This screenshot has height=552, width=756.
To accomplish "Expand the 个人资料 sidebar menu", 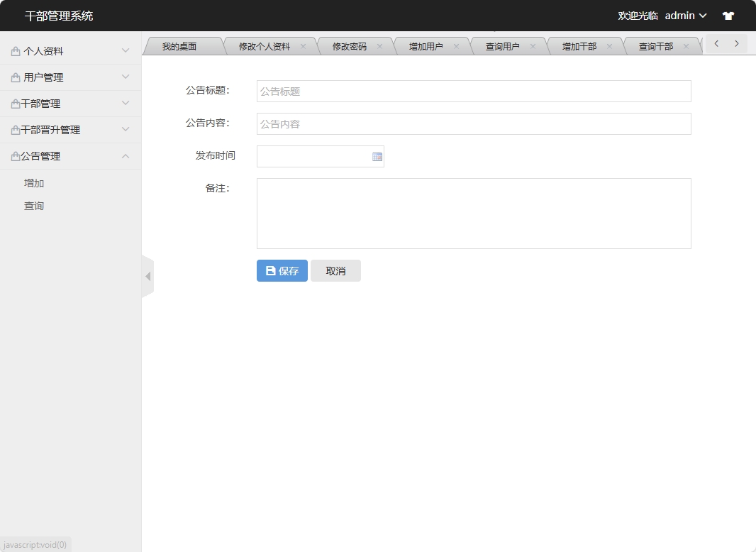I will 70,51.
